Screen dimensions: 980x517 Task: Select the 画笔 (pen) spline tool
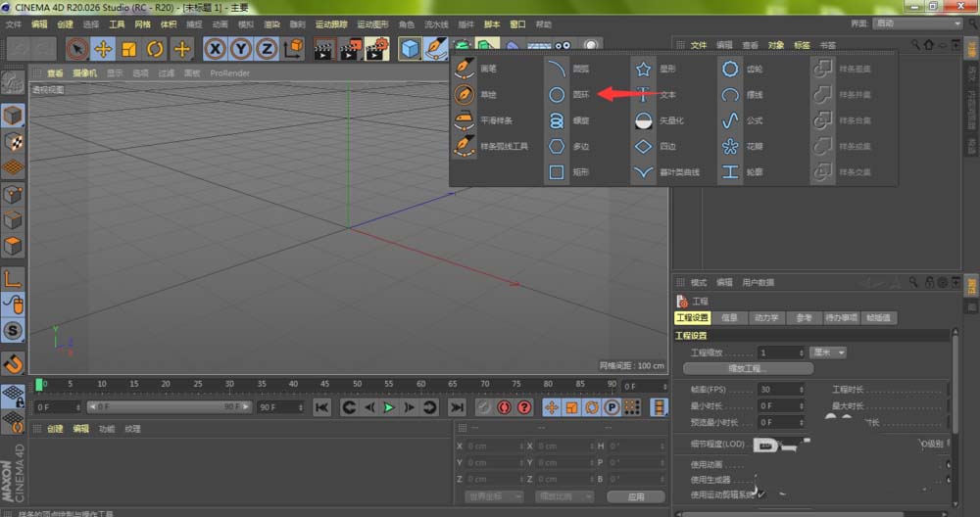click(465, 70)
